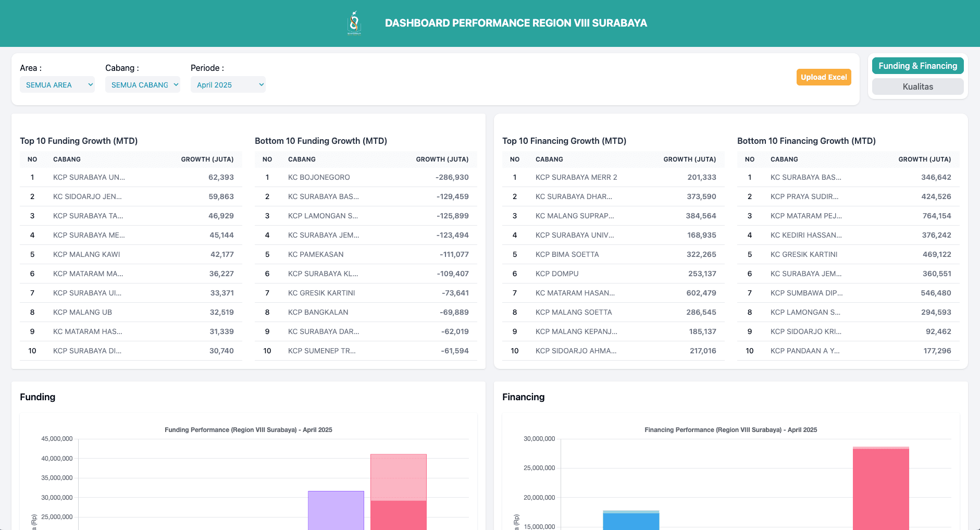Click the Financing Performance chart title
Image resolution: width=980 pixels, height=530 pixels.
pos(730,430)
